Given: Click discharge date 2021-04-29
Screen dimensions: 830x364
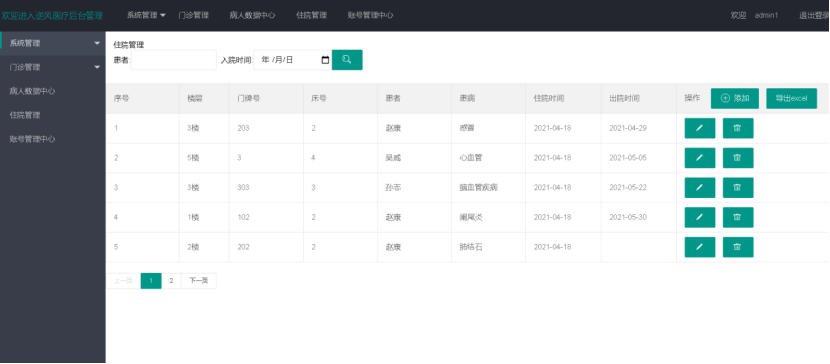Looking at the screenshot, I should point(628,128).
